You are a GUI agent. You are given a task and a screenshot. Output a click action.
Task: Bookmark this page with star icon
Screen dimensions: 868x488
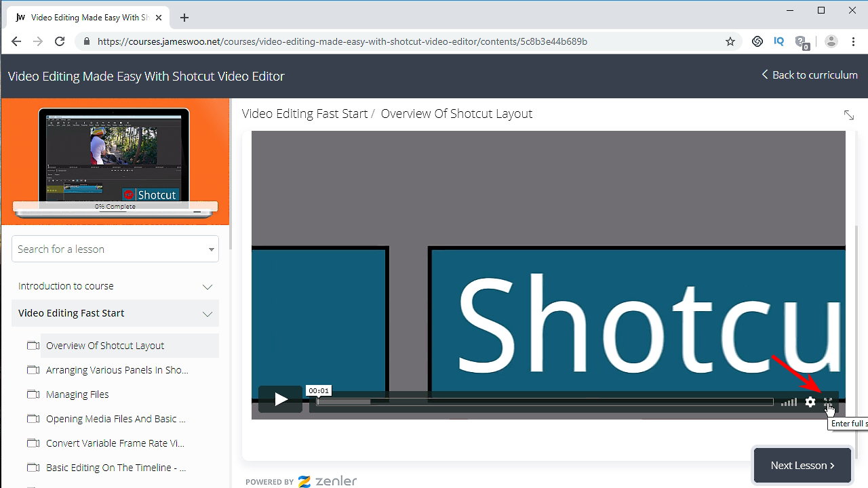pyautogui.click(x=730, y=41)
